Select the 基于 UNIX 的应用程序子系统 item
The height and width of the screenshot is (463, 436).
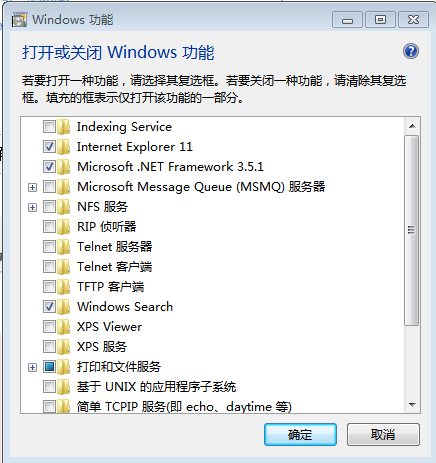click(x=156, y=387)
